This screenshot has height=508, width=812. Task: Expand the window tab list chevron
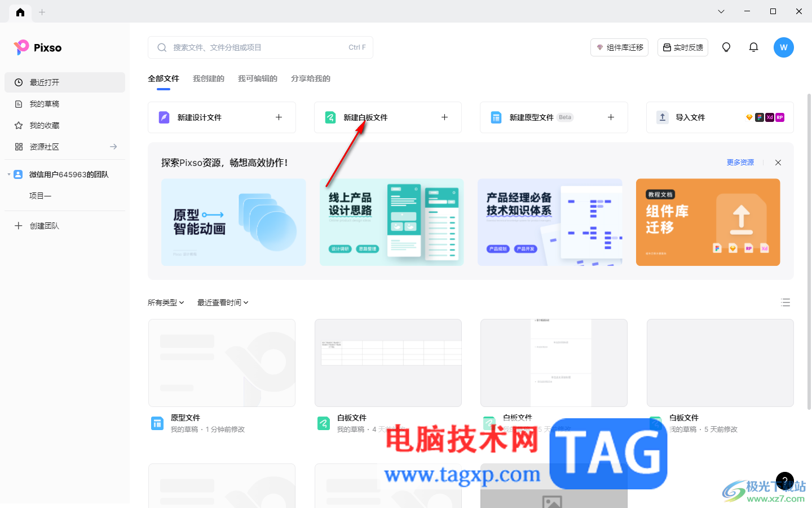[721, 11]
